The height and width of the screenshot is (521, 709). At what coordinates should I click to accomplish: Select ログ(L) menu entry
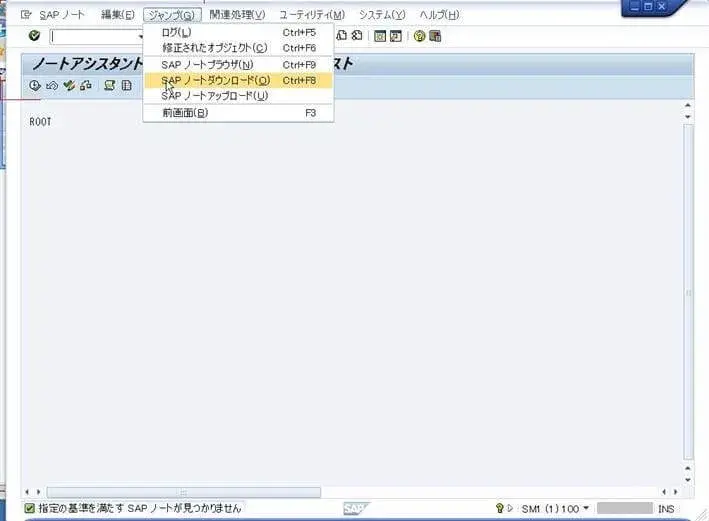click(x=238, y=32)
